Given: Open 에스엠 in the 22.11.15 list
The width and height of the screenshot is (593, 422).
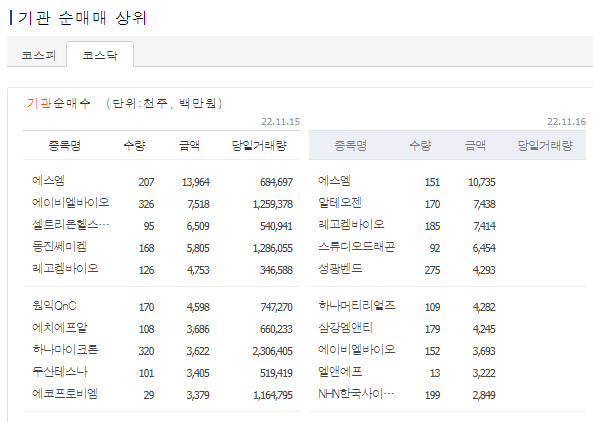Looking at the screenshot, I should (48, 181).
